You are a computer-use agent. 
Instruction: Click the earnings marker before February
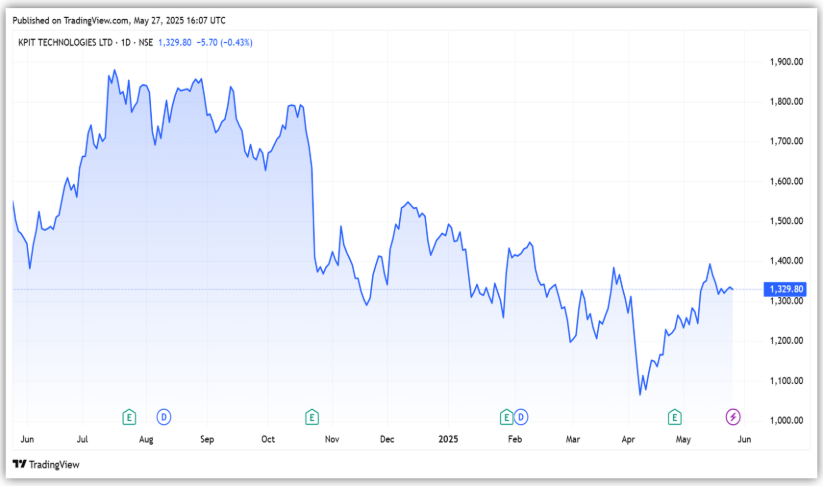point(506,416)
